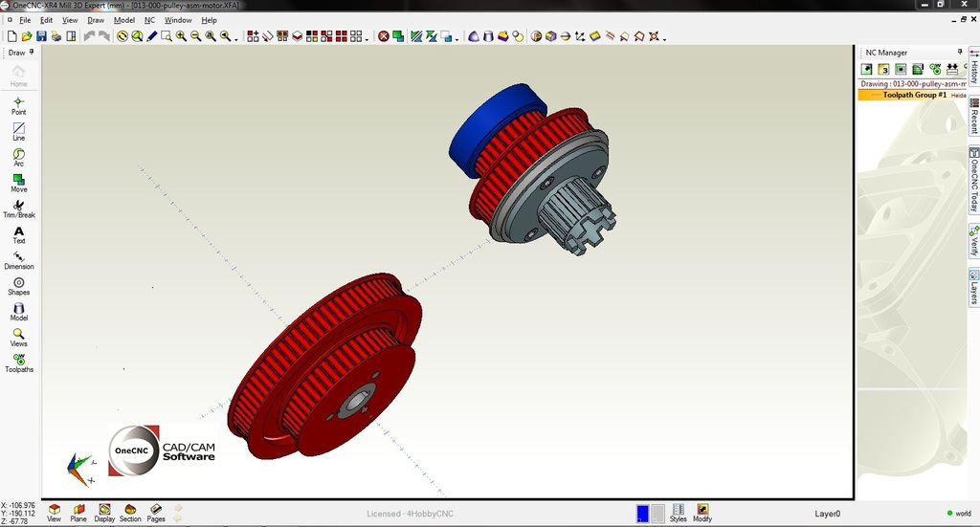Click the Styles icon in status bar

(x=678, y=512)
